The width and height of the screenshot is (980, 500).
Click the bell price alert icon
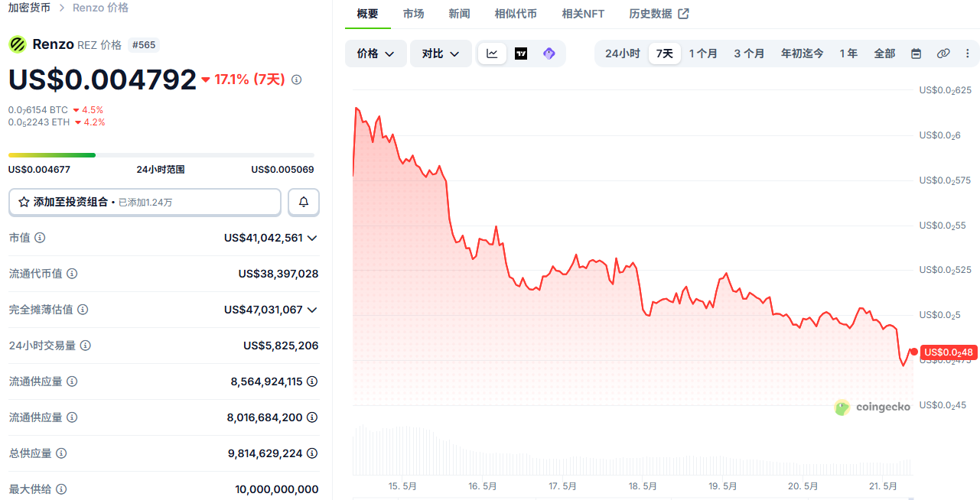(x=304, y=202)
